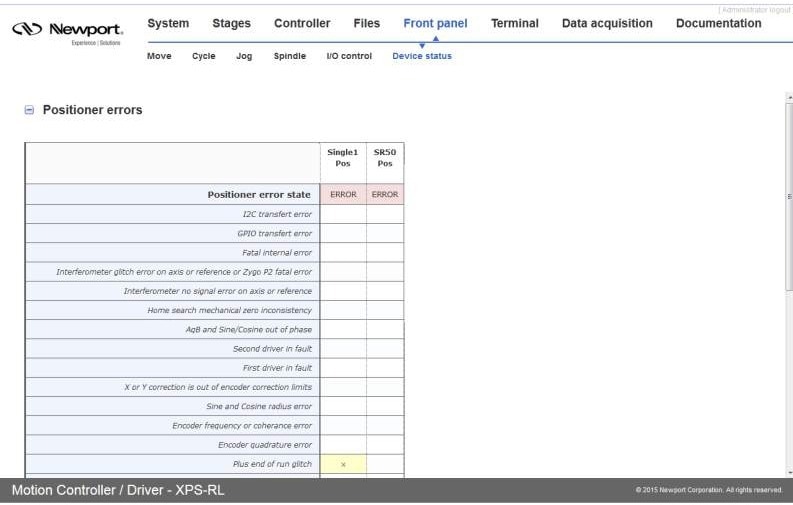Click the I2C transfert error row label
Image resolution: width=793 pixels, height=505 pixels.
[x=277, y=214]
